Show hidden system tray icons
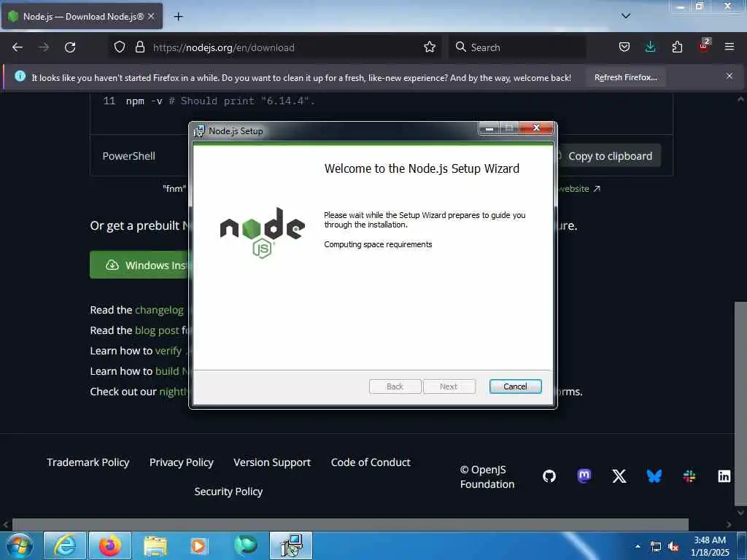 tap(638, 546)
